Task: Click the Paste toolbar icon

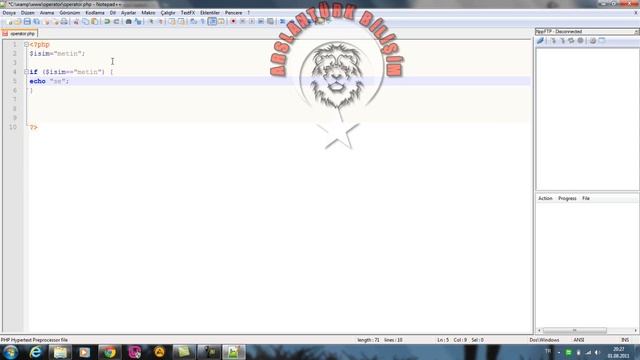Action: pyautogui.click(x=94, y=21)
